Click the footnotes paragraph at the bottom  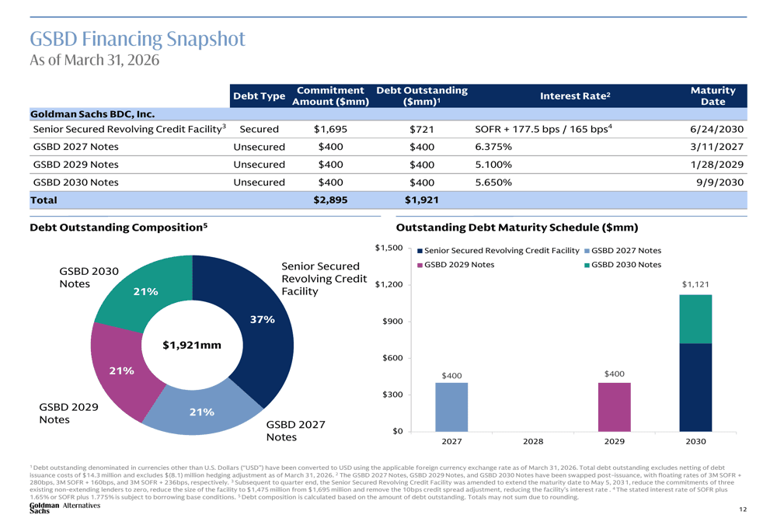tap(385, 482)
